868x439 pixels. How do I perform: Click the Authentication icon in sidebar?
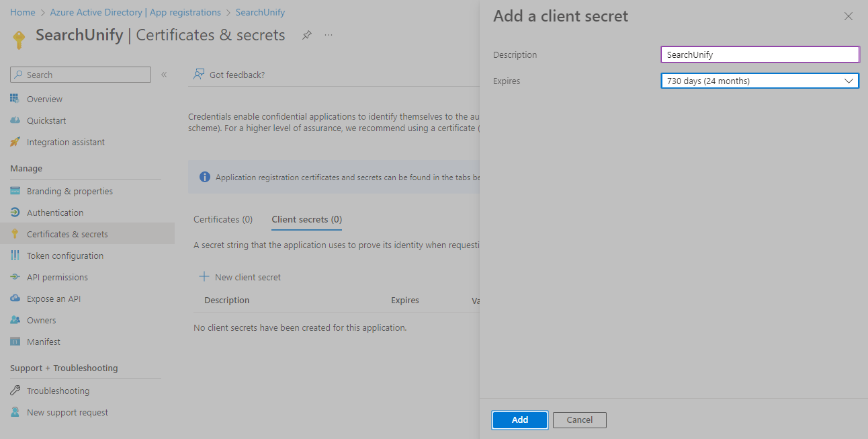[15, 212]
